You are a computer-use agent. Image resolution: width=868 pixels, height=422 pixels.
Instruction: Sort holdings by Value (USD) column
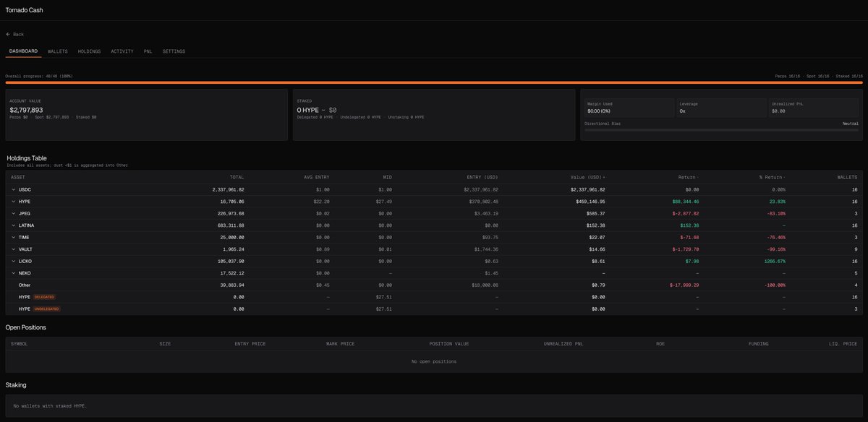pos(588,177)
